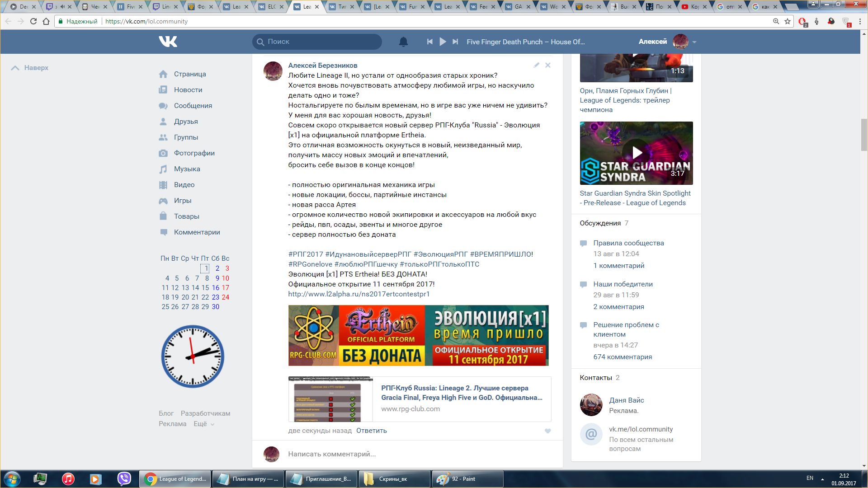Play the current track in header
This screenshot has width=868, height=488.
pyautogui.click(x=443, y=42)
